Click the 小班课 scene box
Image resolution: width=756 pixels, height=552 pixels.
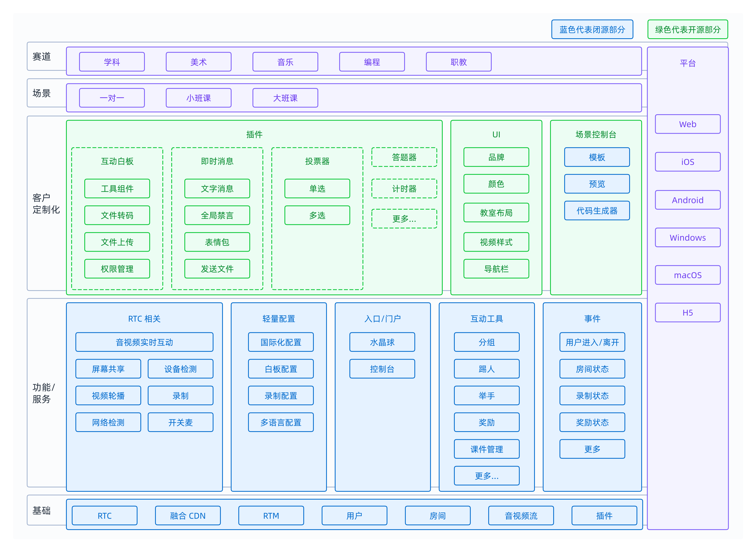coord(199,98)
